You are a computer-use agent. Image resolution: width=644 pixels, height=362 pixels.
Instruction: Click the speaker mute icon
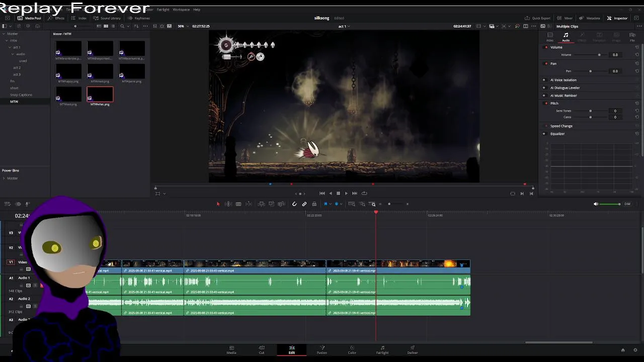[x=596, y=204]
